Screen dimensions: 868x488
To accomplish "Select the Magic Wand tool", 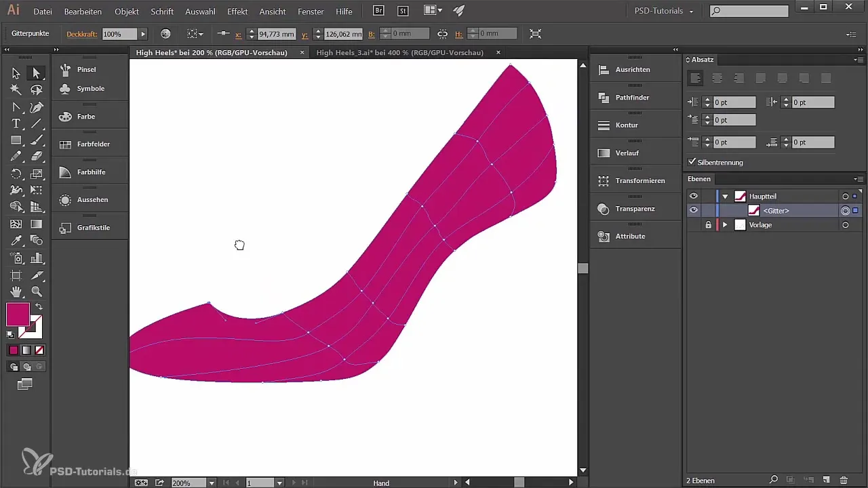I will tap(16, 89).
